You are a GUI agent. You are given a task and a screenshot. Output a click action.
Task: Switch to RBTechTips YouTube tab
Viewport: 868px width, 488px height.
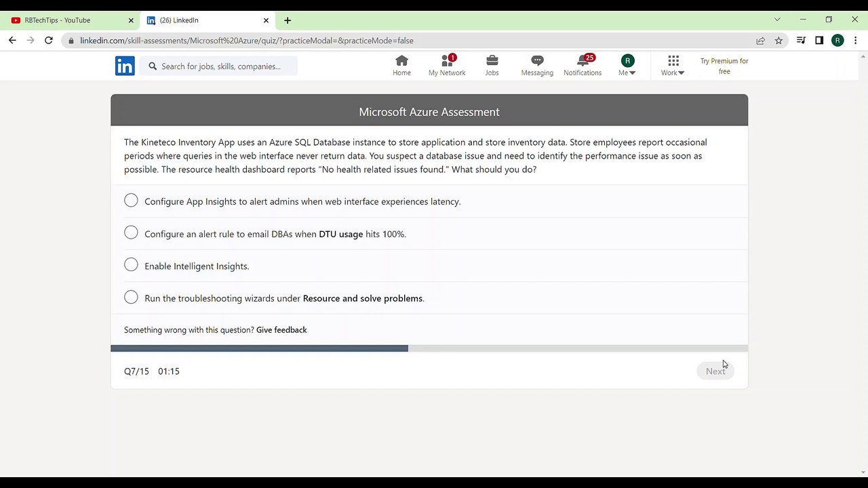pyautogui.click(x=71, y=20)
